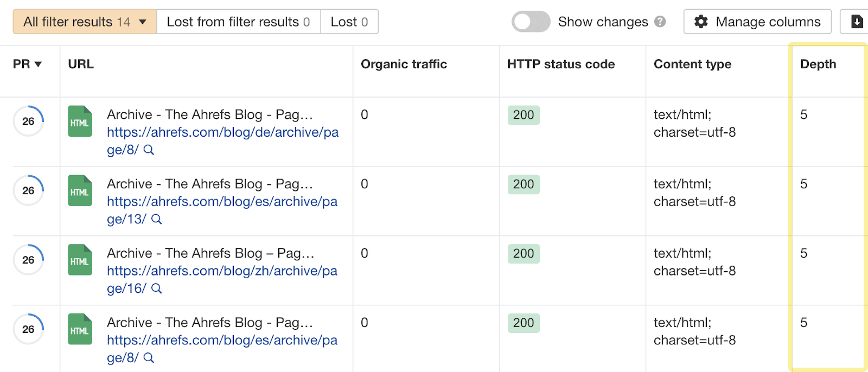
Task: Click the Organic traffic column header
Action: tap(404, 64)
